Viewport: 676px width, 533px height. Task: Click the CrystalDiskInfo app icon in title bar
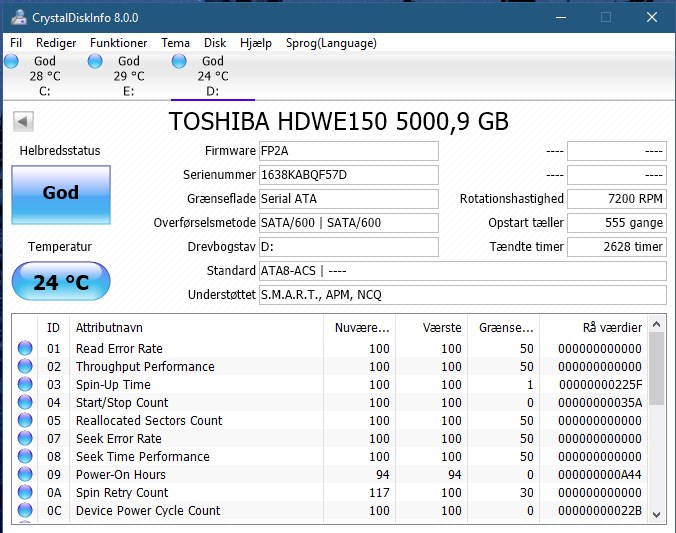[19, 18]
